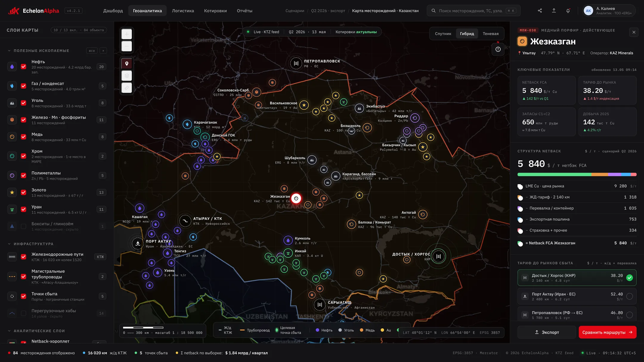Image resolution: width=644 pixels, height=362 pixels.
Task: Click the deposit search input field
Action: click(x=473, y=11)
